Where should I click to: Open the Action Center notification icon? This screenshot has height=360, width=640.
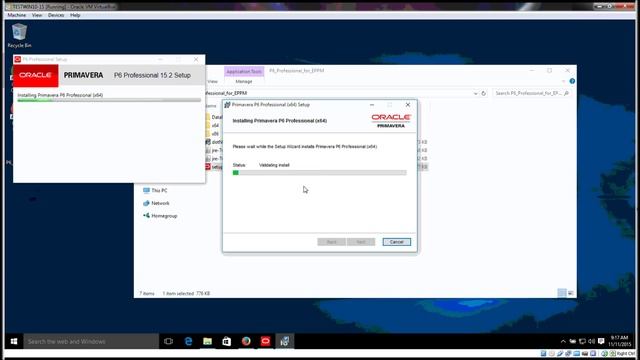[601, 341]
